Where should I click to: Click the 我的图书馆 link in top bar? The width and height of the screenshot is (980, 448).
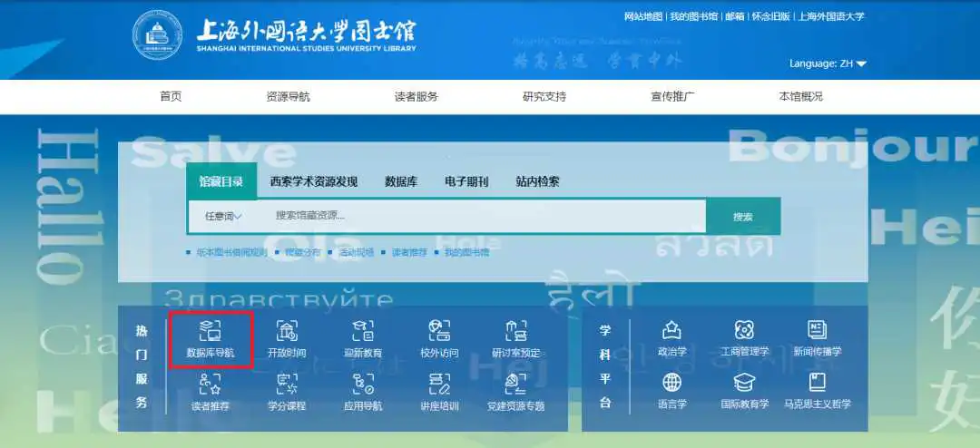click(x=693, y=16)
